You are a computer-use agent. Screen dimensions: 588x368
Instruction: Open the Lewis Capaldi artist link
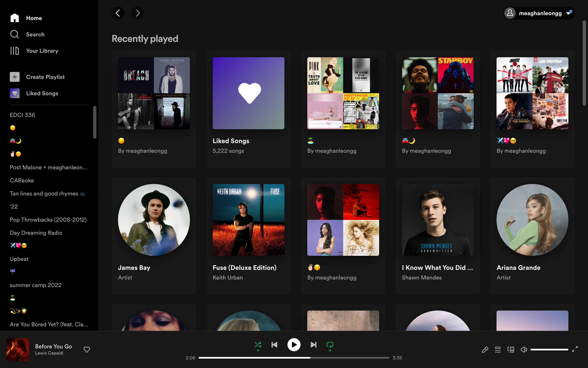point(49,353)
